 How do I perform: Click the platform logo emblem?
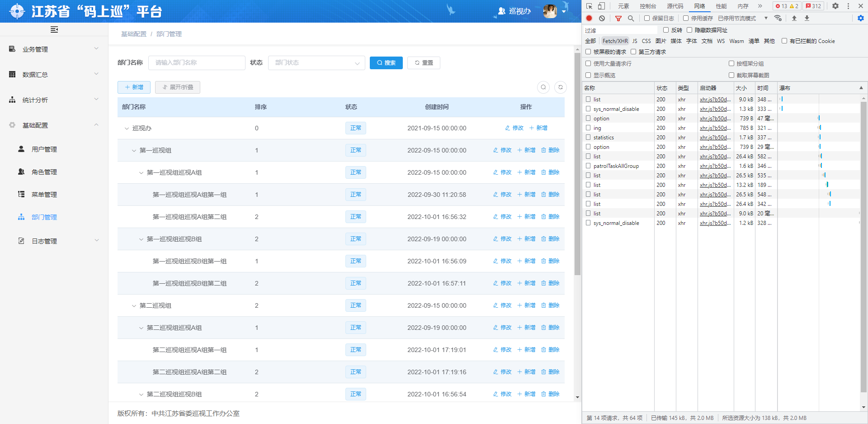[x=17, y=11]
